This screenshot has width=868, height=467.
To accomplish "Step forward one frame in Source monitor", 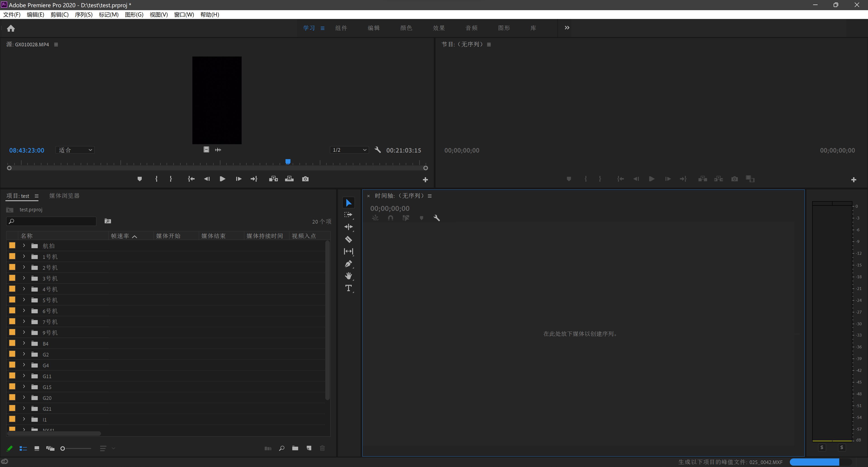I will [238, 179].
